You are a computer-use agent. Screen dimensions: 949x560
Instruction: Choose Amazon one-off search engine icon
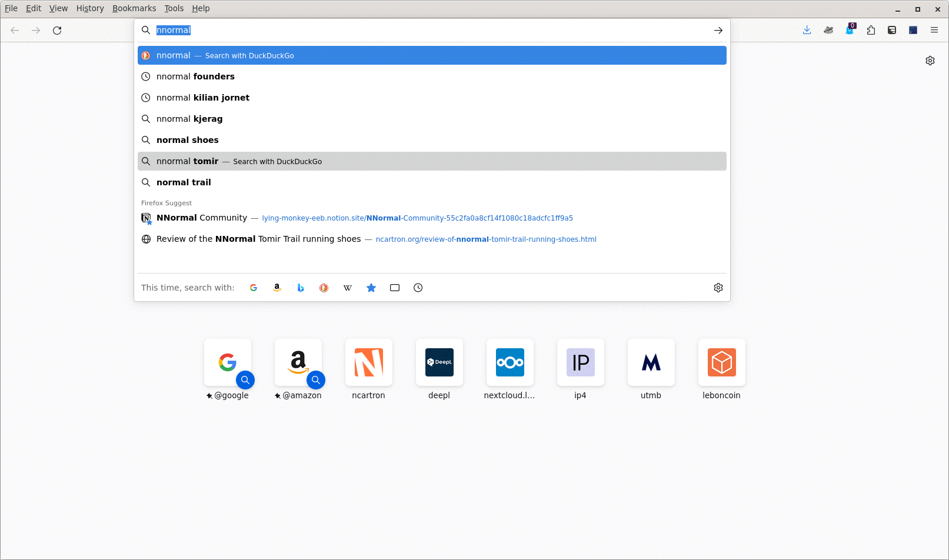click(277, 288)
